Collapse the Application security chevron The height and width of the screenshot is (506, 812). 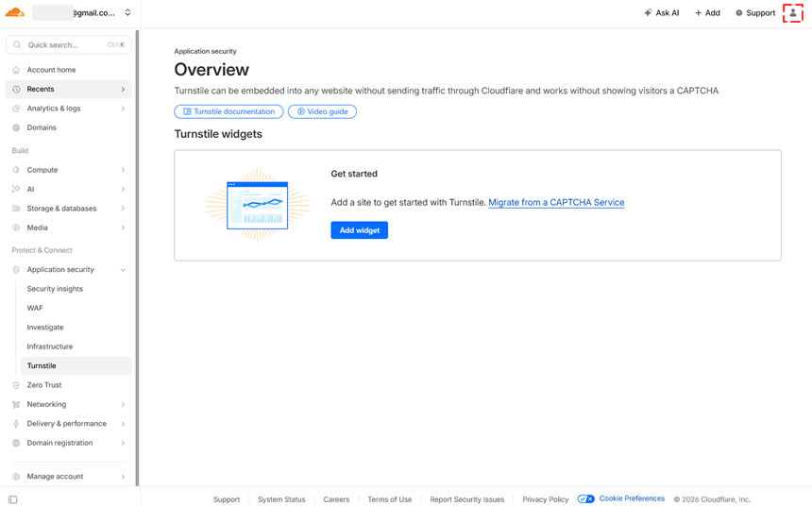pos(124,270)
